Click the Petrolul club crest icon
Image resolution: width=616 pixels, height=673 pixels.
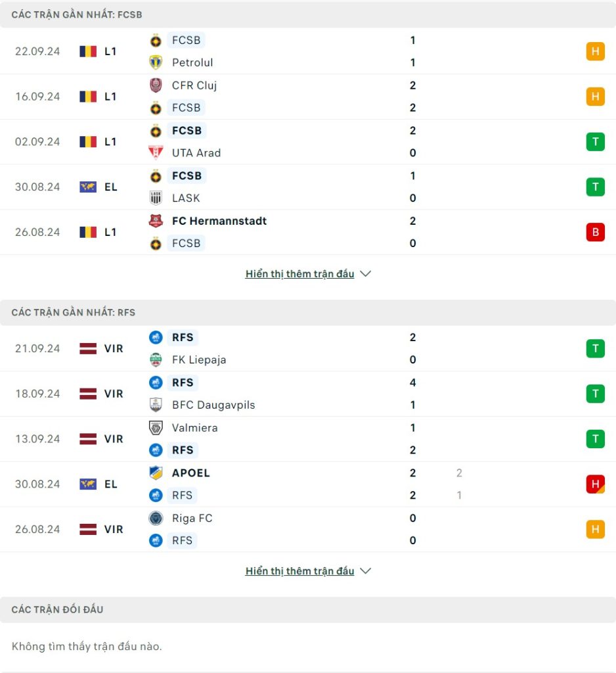coord(155,62)
